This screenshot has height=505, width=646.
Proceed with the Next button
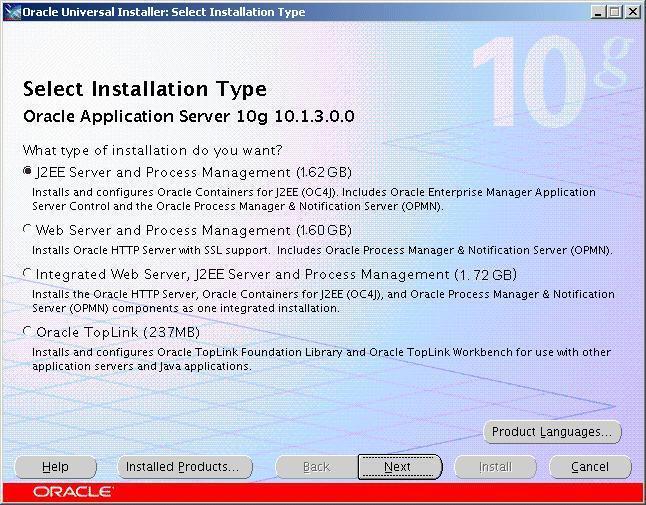pos(400,467)
